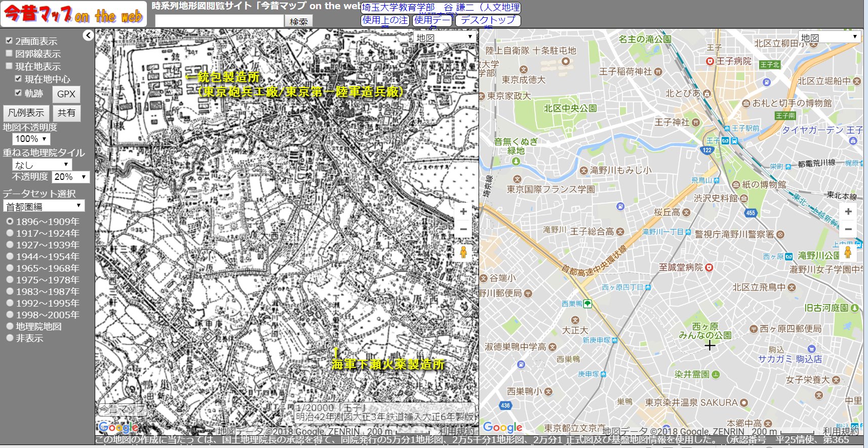Zoom in on the left historical map

463,212
